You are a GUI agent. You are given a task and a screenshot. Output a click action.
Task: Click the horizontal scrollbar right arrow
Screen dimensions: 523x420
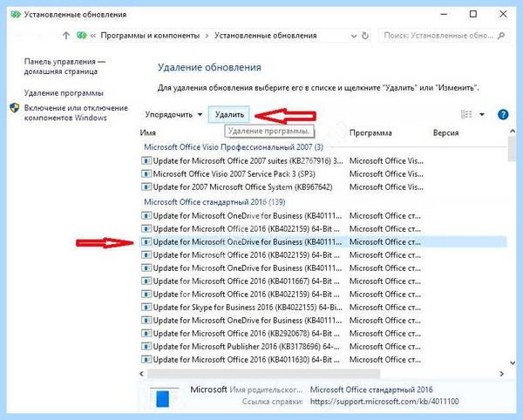click(502, 374)
